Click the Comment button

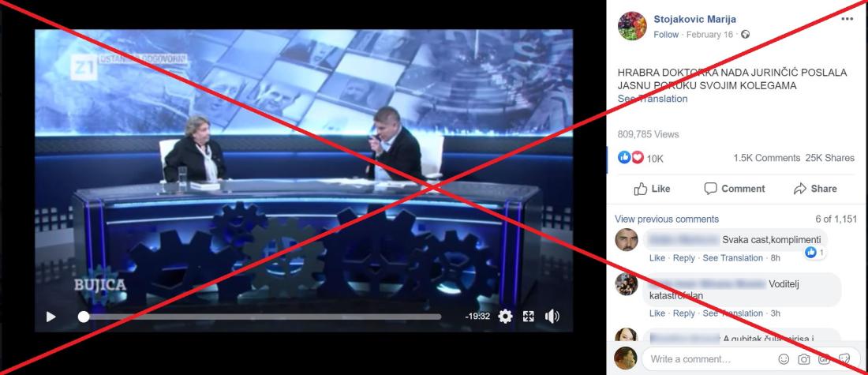[734, 189]
